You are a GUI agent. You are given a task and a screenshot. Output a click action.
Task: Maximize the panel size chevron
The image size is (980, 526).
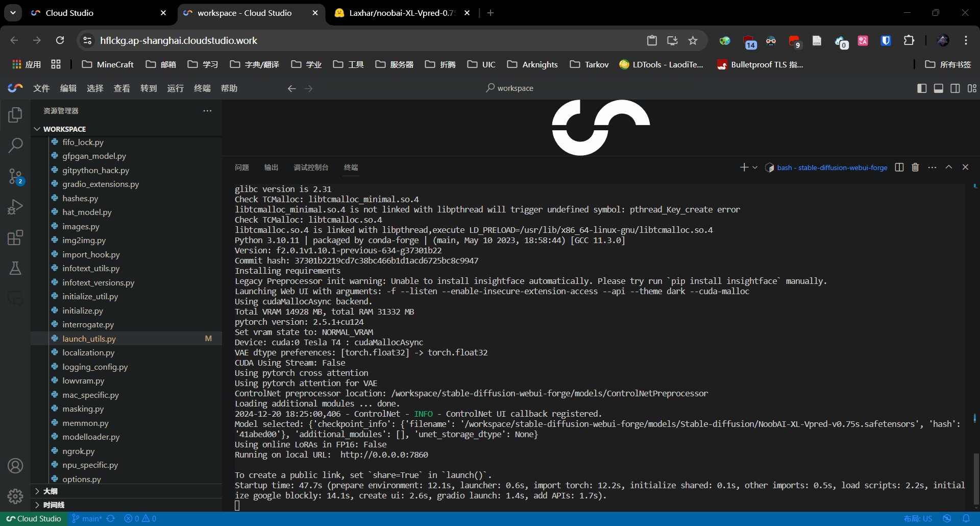pos(949,167)
